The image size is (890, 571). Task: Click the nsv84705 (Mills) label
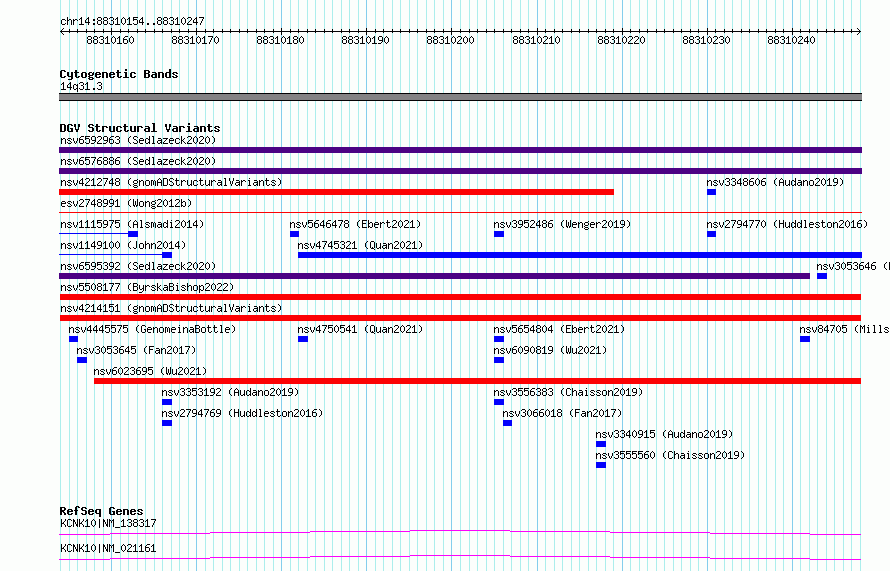click(x=844, y=329)
